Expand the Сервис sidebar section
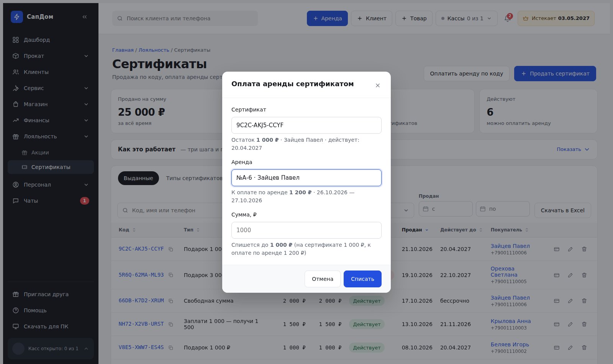Image resolution: width=613 pixels, height=364 pixels. (x=51, y=88)
